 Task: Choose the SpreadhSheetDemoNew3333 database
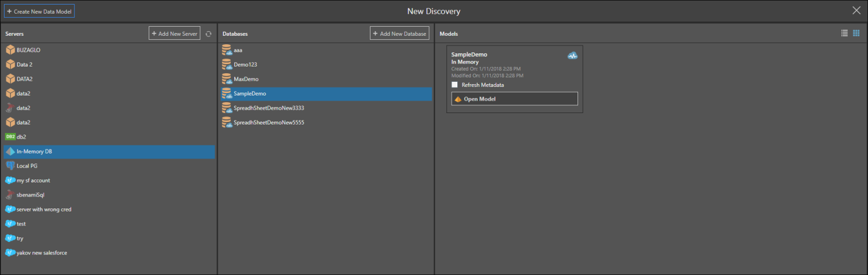[x=269, y=108]
